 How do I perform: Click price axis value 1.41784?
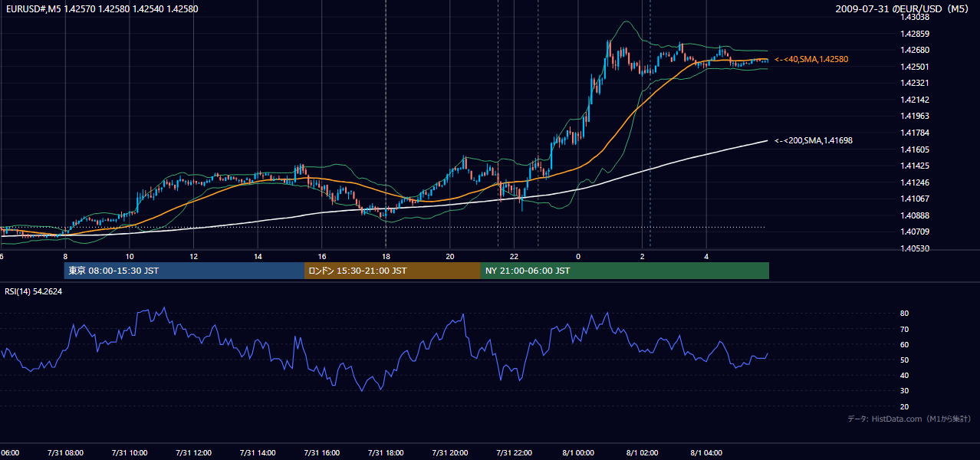pos(914,133)
